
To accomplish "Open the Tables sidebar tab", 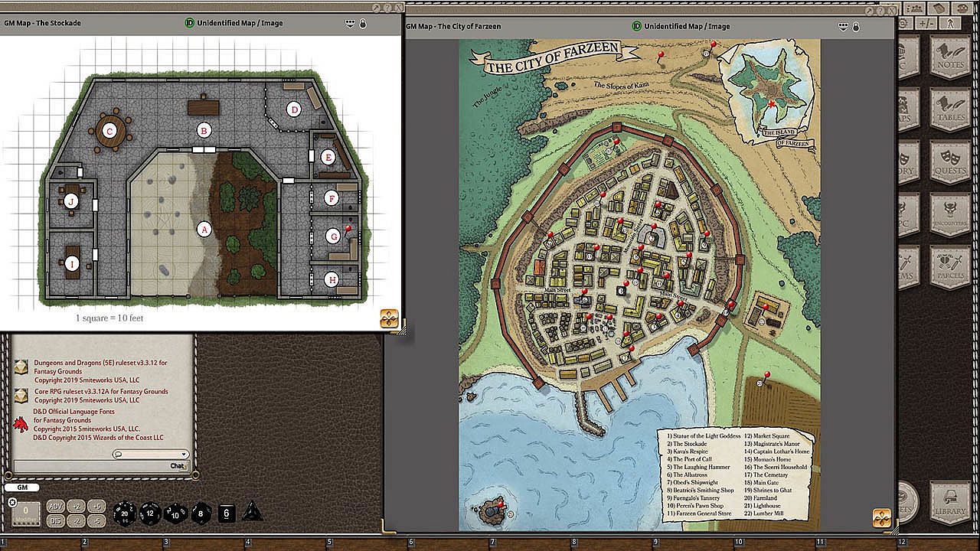I will 950,109.
